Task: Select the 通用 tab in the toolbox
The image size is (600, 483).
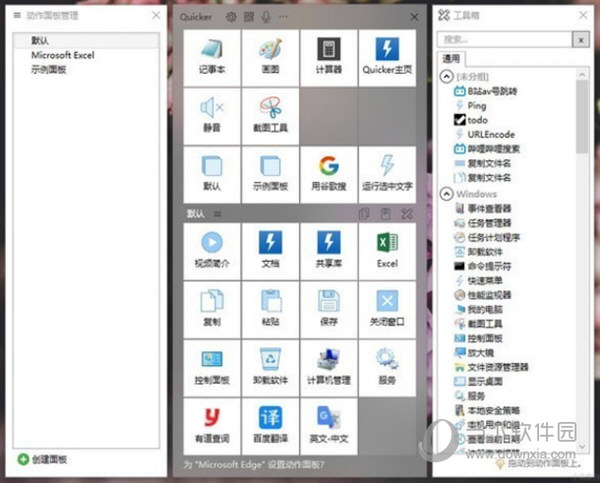Action: [x=451, y=59]
